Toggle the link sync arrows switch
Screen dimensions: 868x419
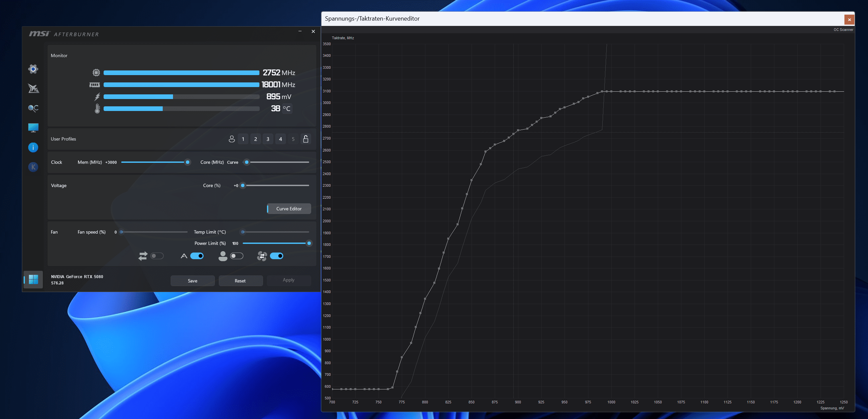[157, 256]
